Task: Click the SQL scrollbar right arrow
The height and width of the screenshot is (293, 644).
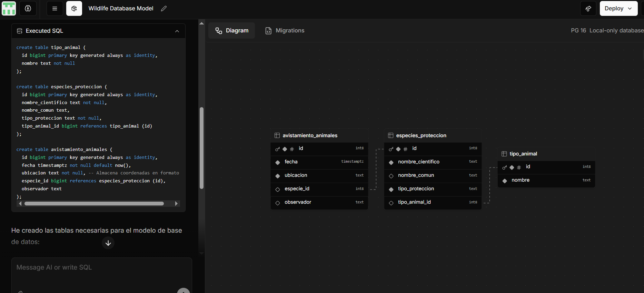Action: coord(176,204)
